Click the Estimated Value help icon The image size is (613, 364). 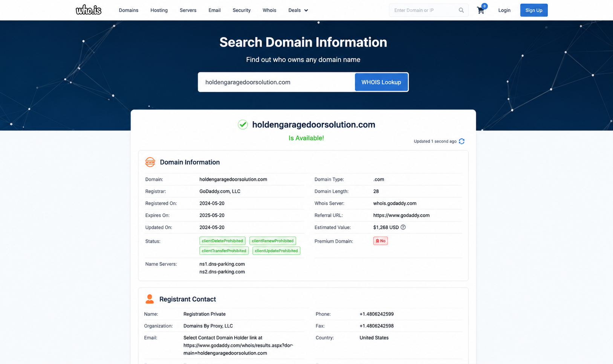click(x=403, y=227)
